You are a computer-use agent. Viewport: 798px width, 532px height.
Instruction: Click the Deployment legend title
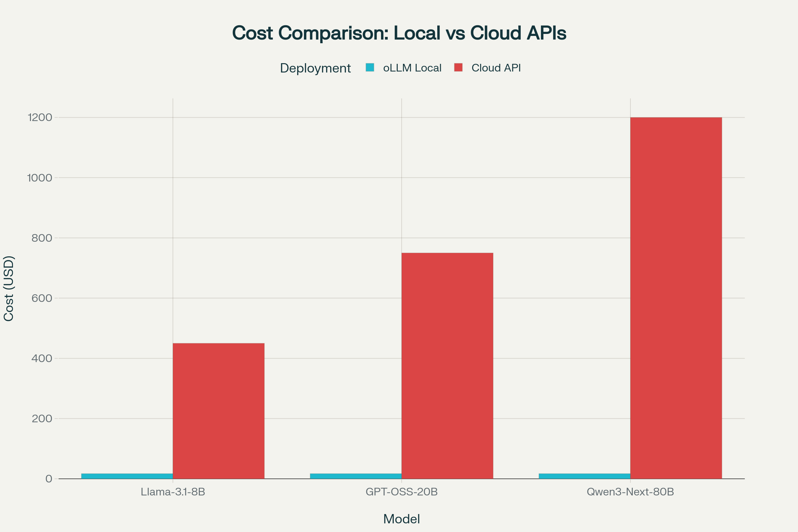(315, 68)
